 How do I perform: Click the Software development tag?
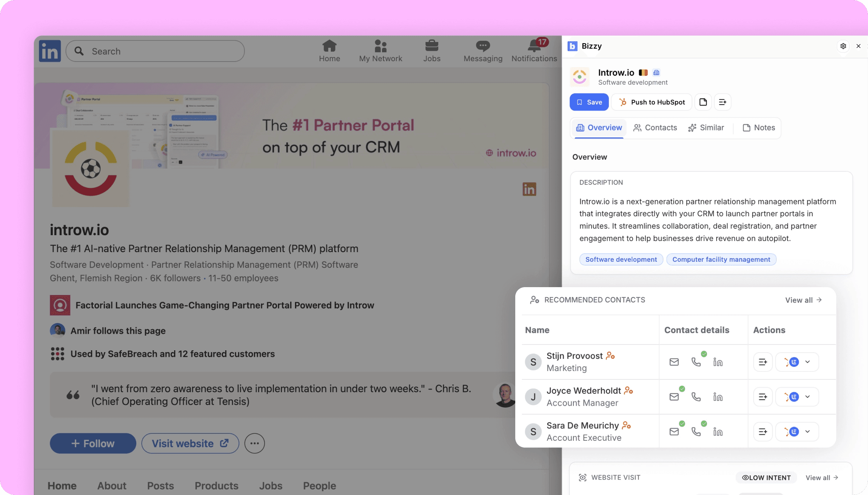621,259
